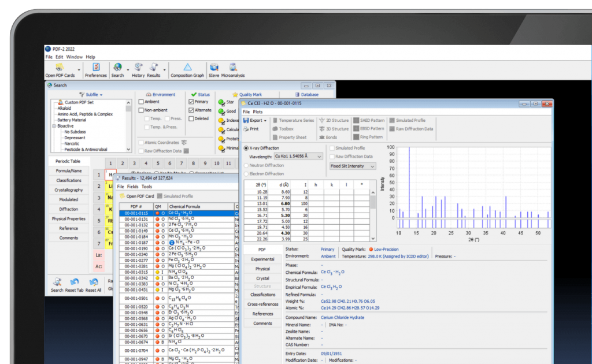
Task: Click the 298.0 K temperature link
Action: [x=398, y=256]
